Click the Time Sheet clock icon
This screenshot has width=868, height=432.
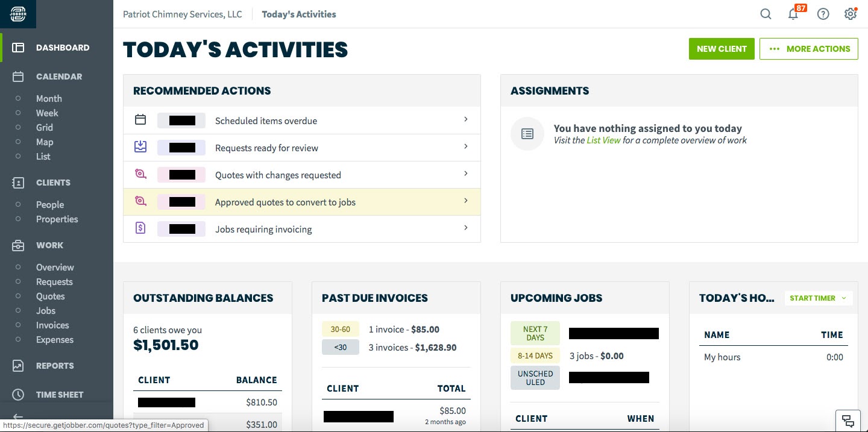[x=18, y=395]
